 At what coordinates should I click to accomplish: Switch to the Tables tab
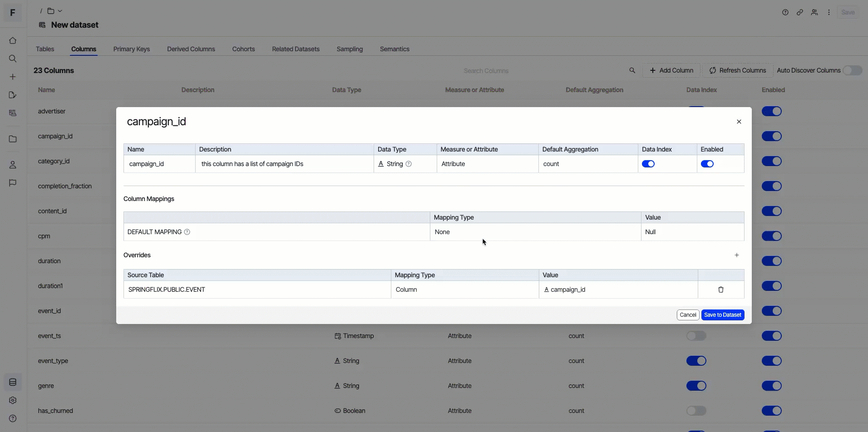click(x=45, y=49)
